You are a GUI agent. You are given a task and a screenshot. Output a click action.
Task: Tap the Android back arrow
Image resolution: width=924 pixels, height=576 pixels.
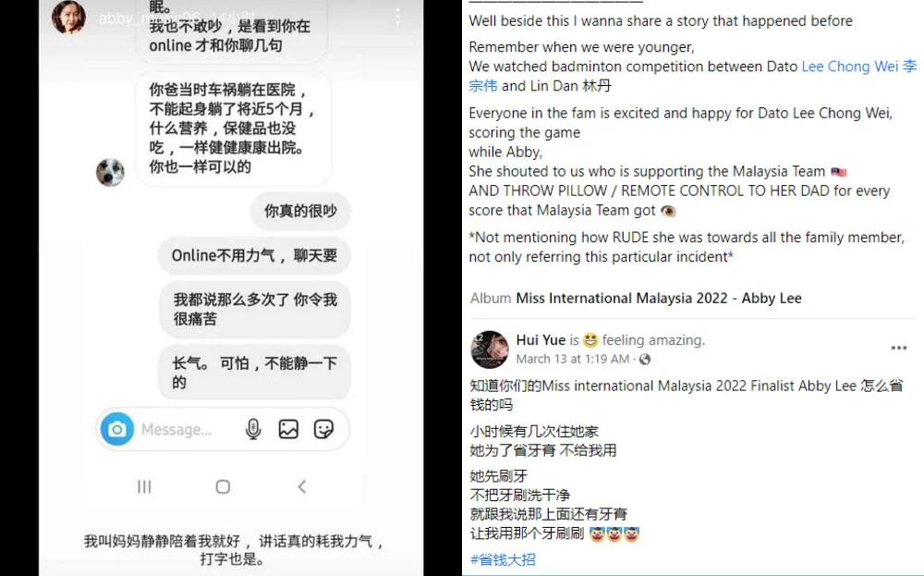pyautogui.click(x=302, y=487)
